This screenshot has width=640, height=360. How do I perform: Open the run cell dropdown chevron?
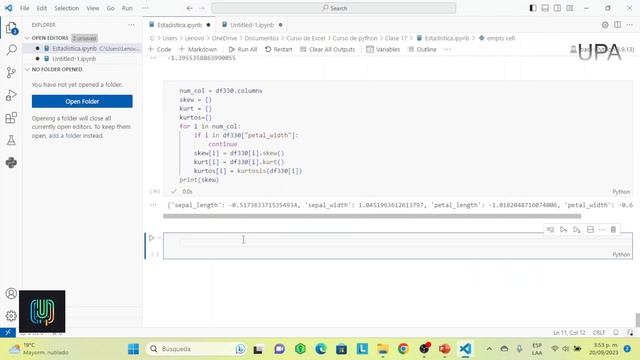click(x=159, y=238)
